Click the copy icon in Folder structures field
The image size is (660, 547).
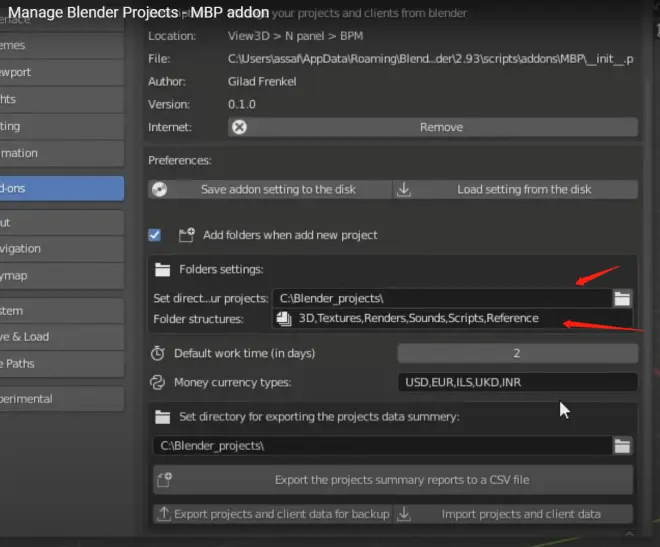pyautogui.click(x=284, y=319)
